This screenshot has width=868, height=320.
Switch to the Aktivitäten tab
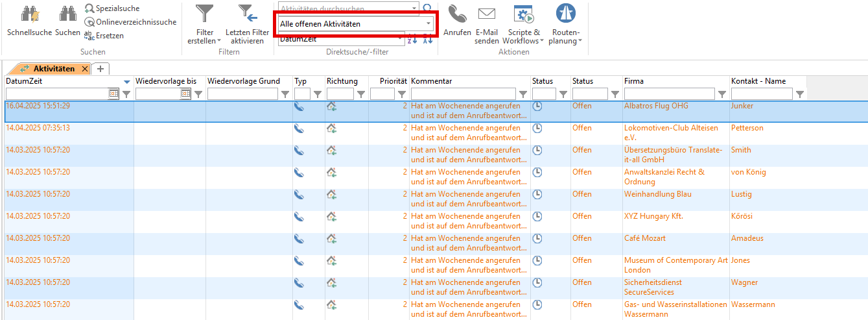click(53, 69)
